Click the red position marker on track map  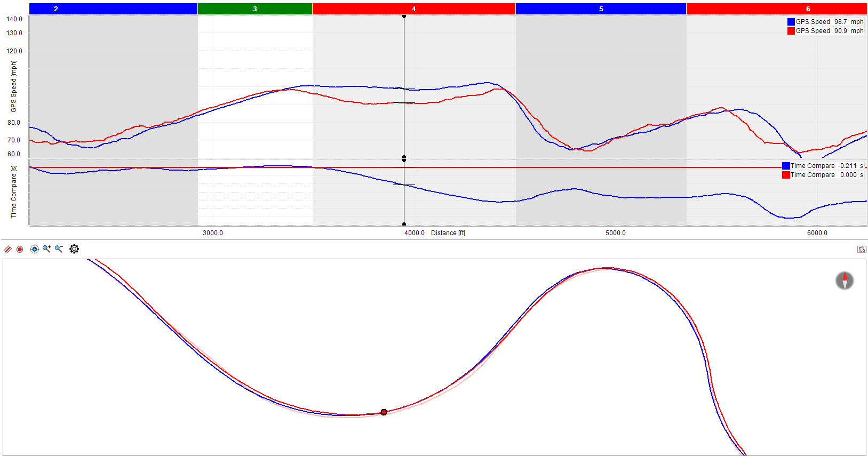pos(384,412)
